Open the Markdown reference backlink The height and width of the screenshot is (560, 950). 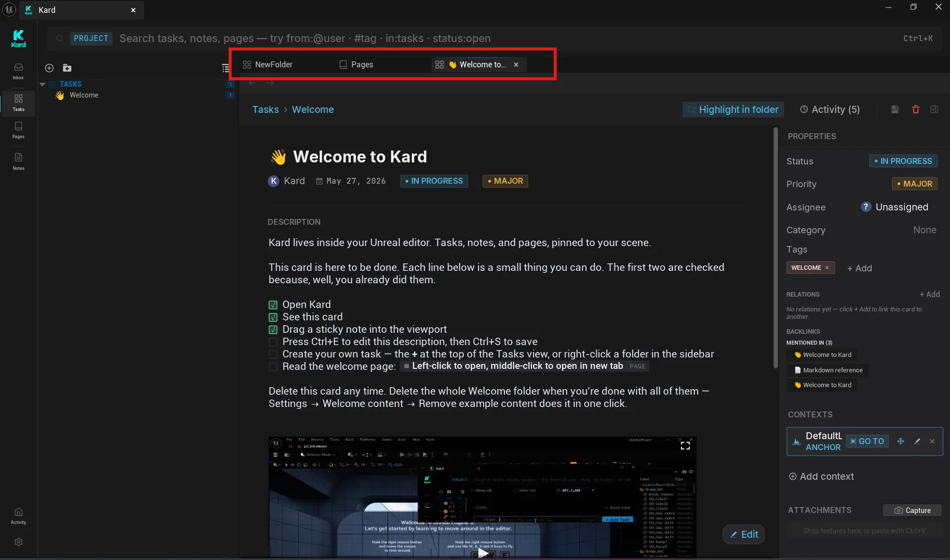tap(828, 370)
